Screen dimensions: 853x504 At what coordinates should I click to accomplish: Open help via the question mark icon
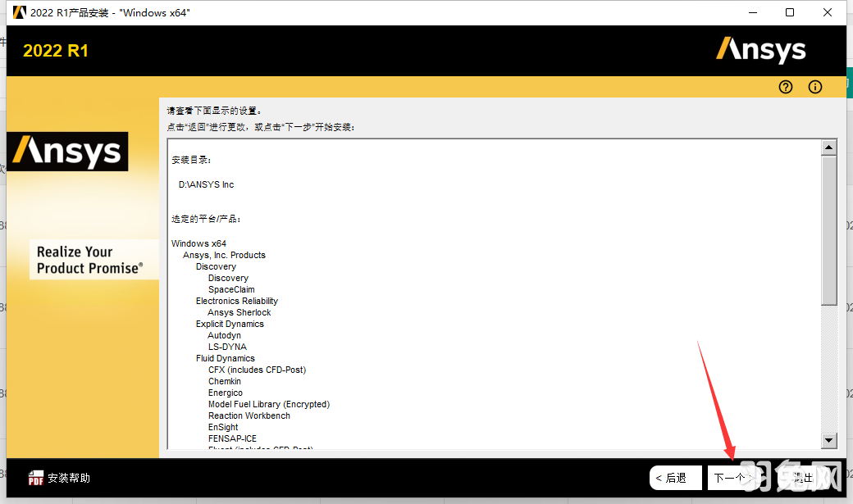pyautogui.click(x=785, y=87)
